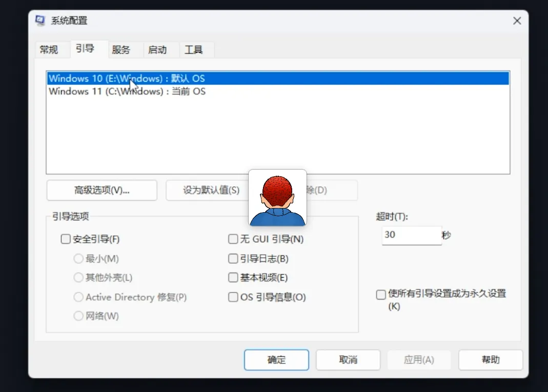The height and width of the screenshot is (392, 548).
Task: Click the red-haired avatar overlay image
Action: (277, 198)
